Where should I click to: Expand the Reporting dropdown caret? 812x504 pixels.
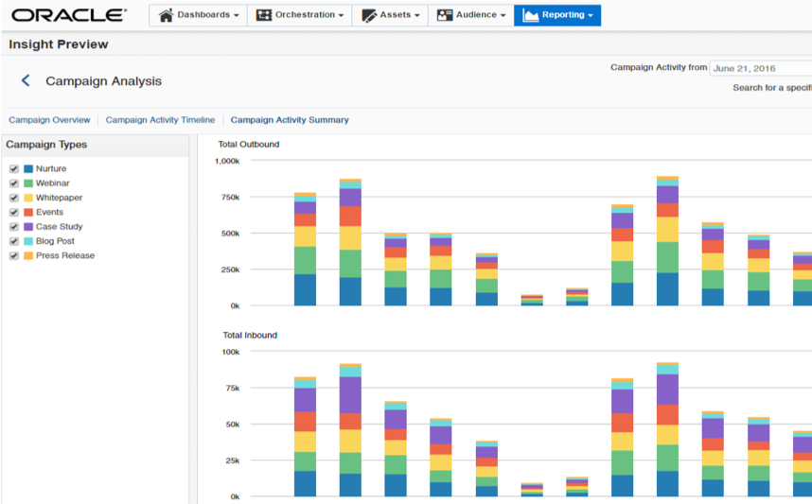tap(591, 16)
